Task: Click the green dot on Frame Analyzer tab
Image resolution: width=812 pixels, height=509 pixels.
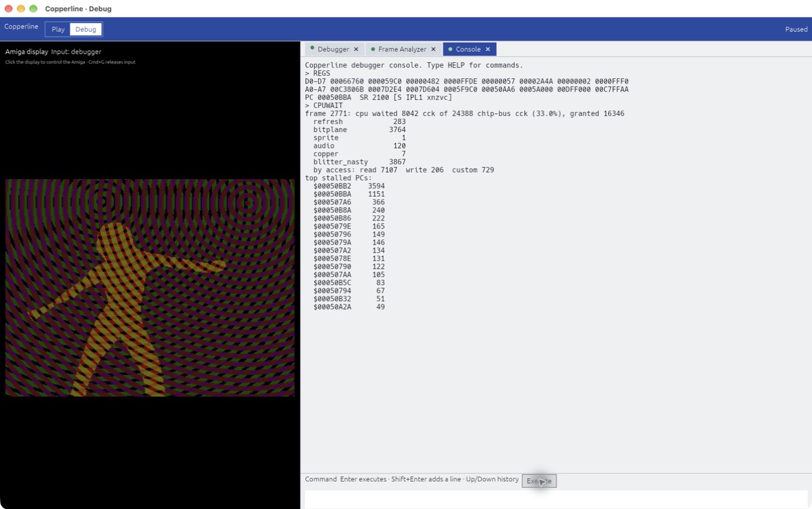Action: click(373, 48)
